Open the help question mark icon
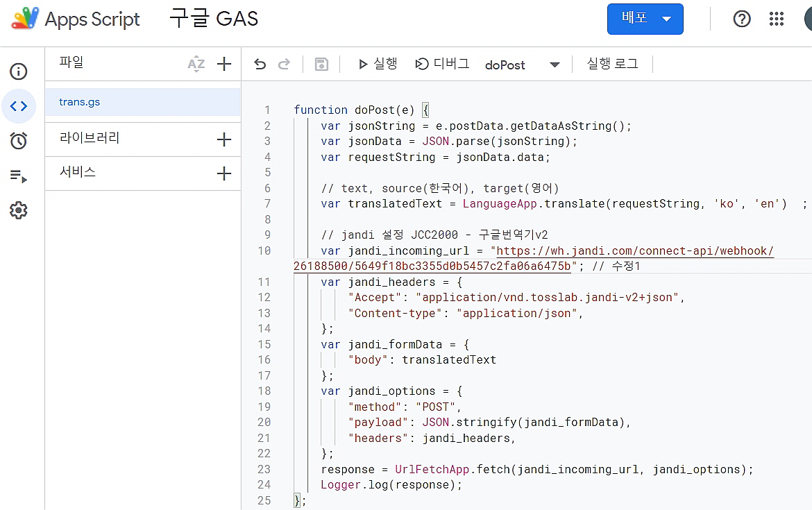 (742, 19)
